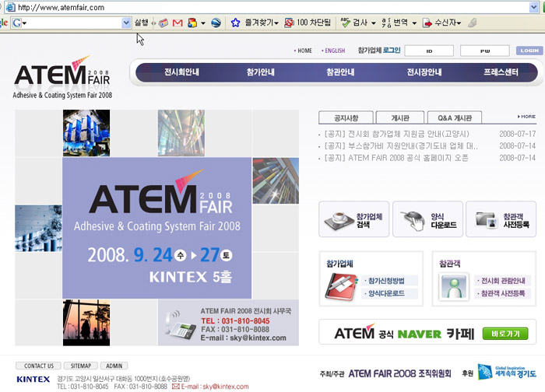Click the CONTACT US button
Screen dimensions: 545x392
pos(39,366)
